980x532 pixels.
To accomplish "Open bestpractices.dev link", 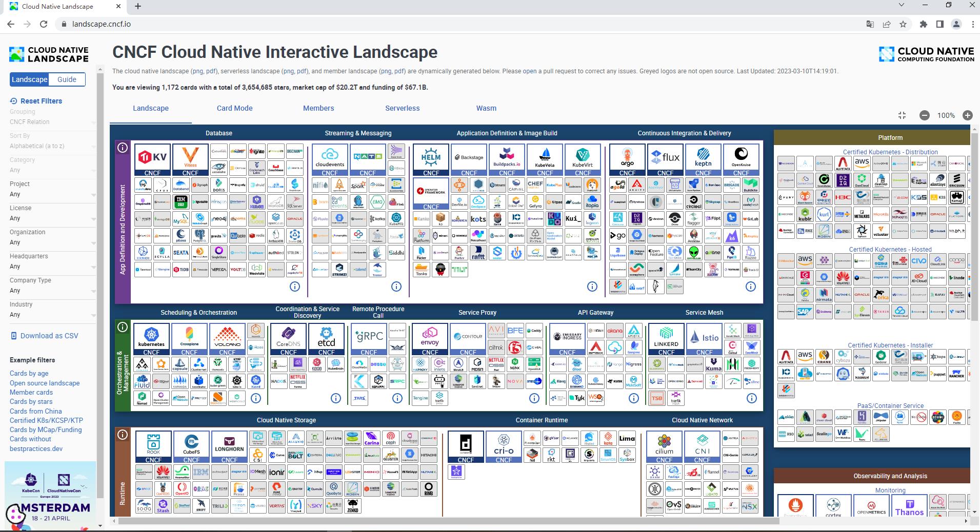I will pyautogui.click(x=36, y=448).
